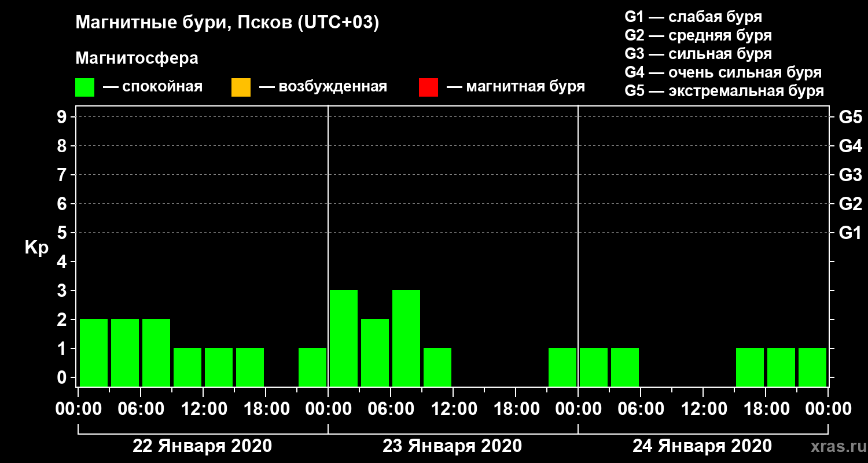
Task: Click the 00:00–03:00 bar on 24 January
Action: (x=594, y=367)
